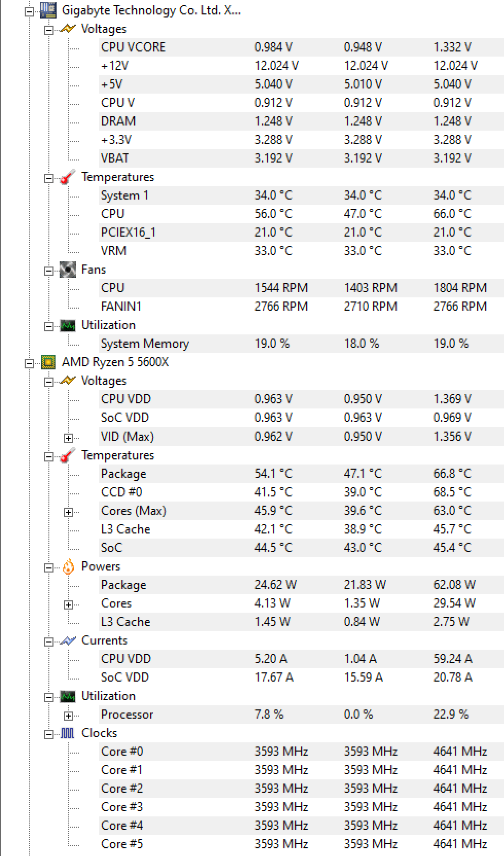Click the Voltages lightning icon under AMD Ryzen
Image resolution: width=504 pixels, height=856 pixels.
(68, 381)
